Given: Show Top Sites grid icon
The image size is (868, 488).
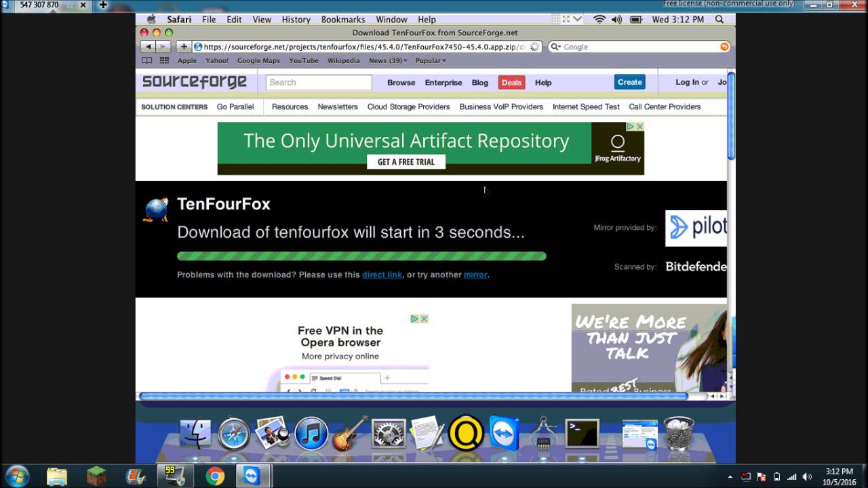Looking at the screenshot, I should (164, 60).
